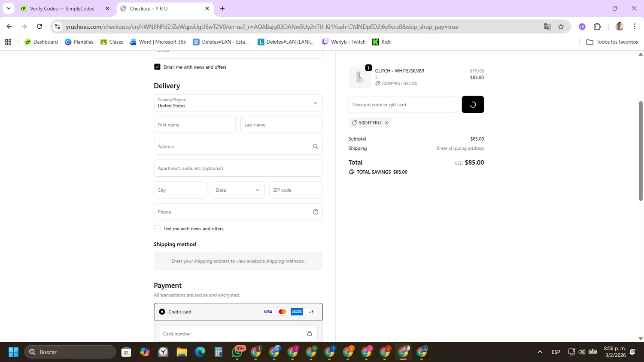644x362 pixels.
Task: Open the volume control in tray
Action: click(582, 352)
